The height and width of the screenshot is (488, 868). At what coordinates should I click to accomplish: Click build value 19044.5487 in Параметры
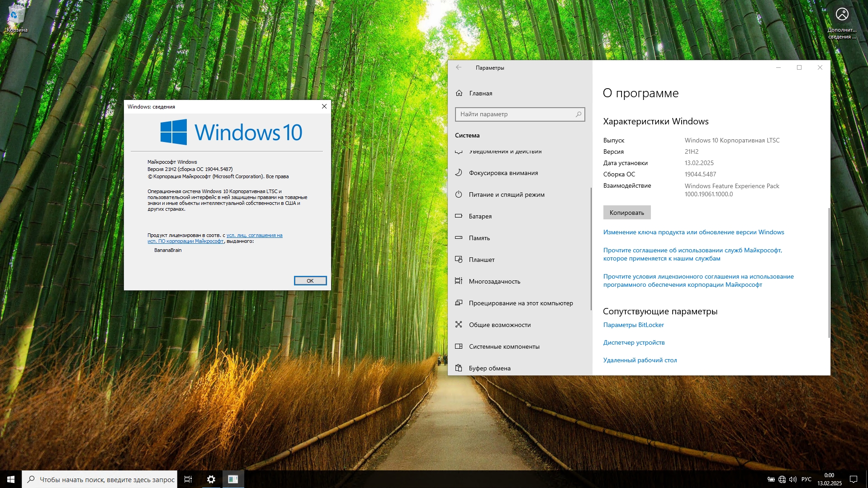pos(700,174)
